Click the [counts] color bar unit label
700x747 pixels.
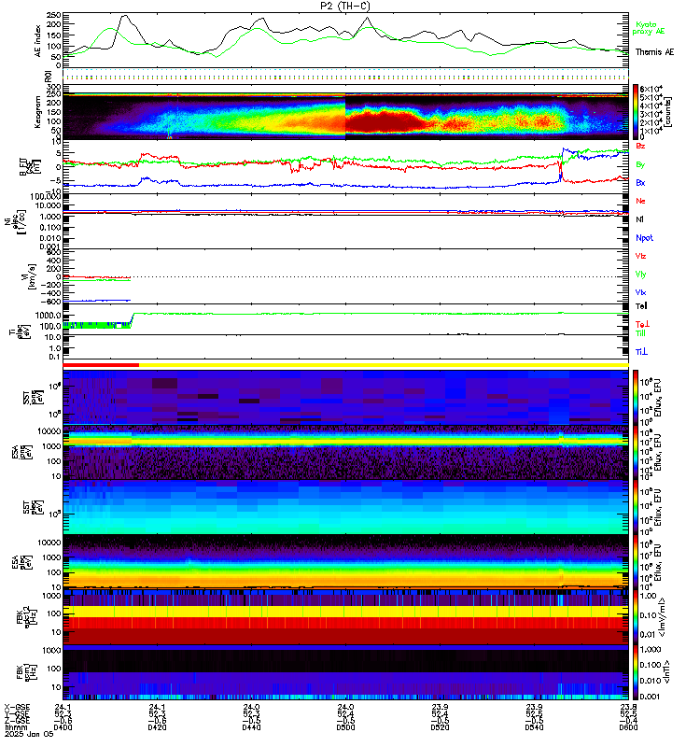tap(668, 112)
